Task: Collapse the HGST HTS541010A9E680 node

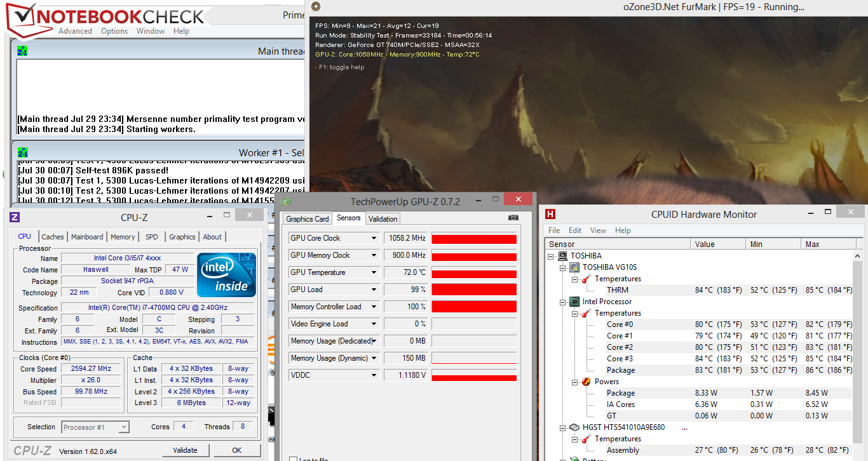Action: coord(563,427)
